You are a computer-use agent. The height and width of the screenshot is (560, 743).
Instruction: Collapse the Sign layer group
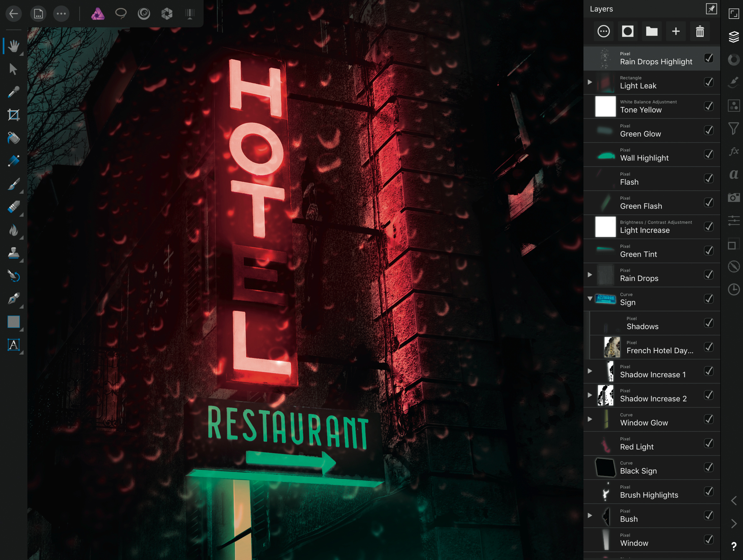(x=590, y=299)
